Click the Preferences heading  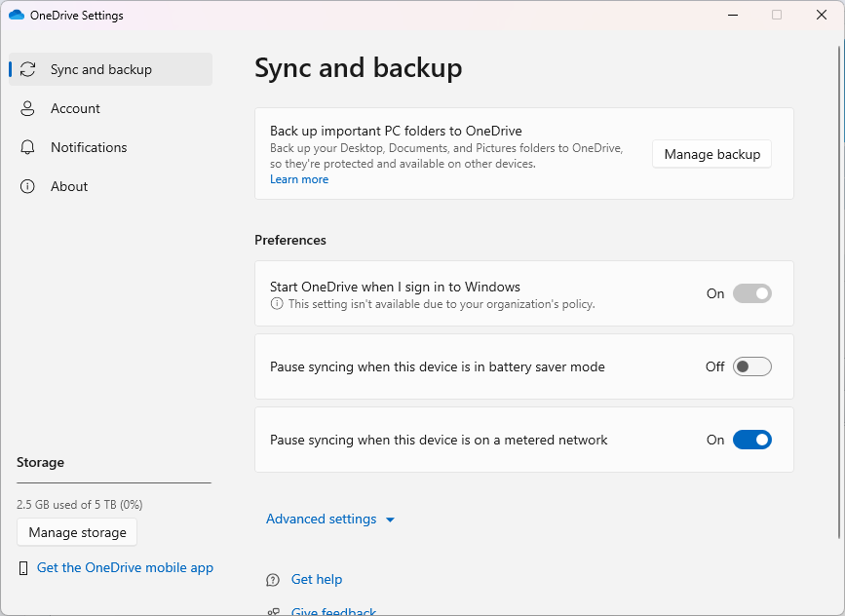click(289, 241)
